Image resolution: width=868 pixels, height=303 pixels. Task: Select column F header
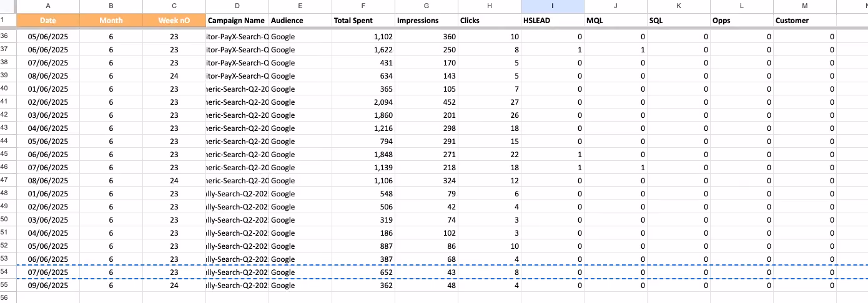click(x=363, y=6)
